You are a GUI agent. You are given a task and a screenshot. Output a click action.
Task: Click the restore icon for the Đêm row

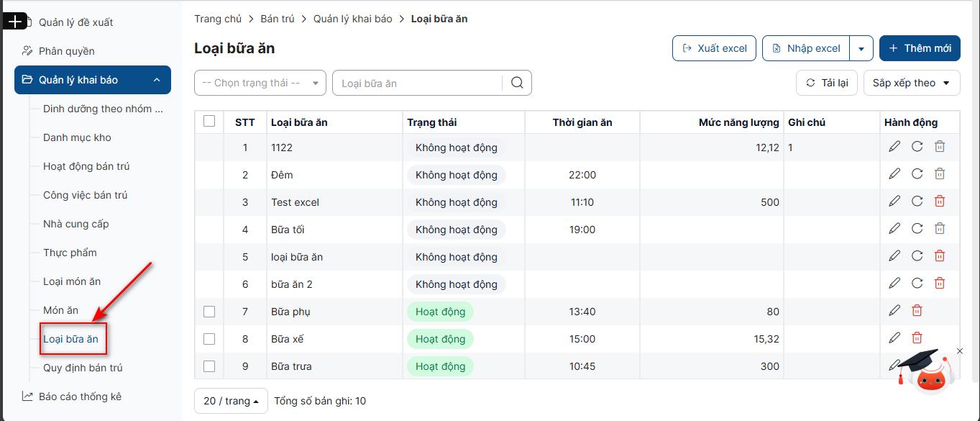pyautogui.click(x=917, y=174)
